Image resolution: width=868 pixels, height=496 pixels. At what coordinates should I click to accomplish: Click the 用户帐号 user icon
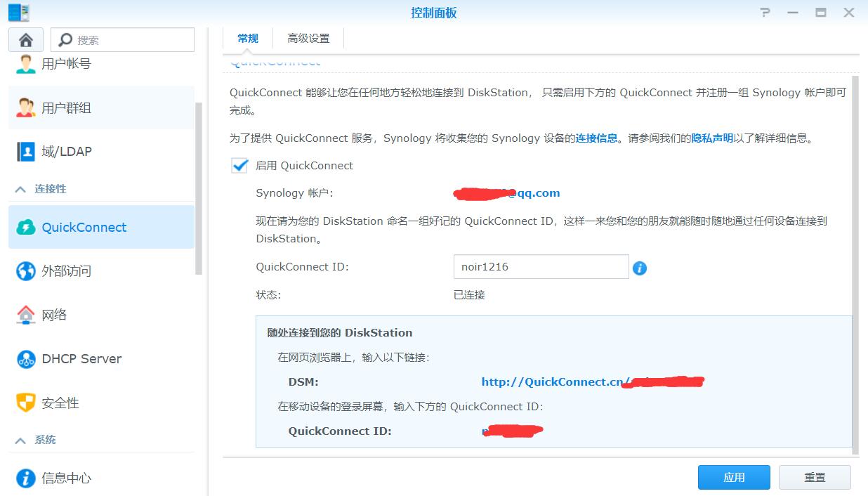pos(26,64)
